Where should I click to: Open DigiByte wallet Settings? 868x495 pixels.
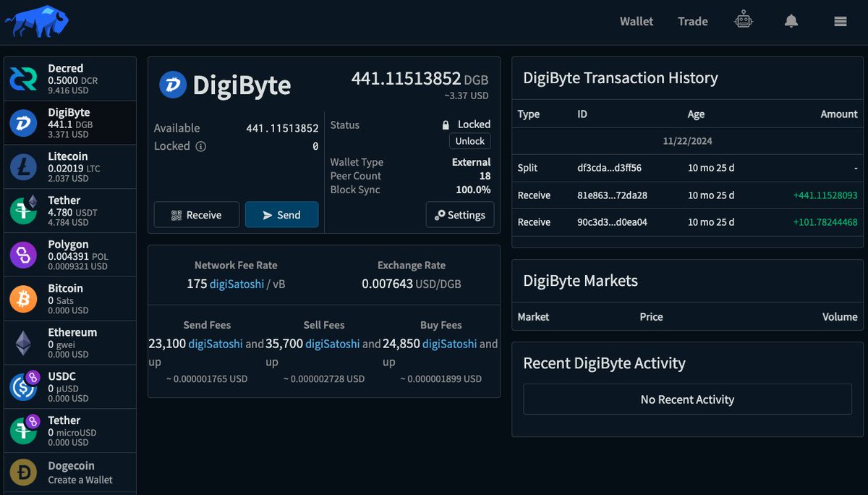point(460,215)
